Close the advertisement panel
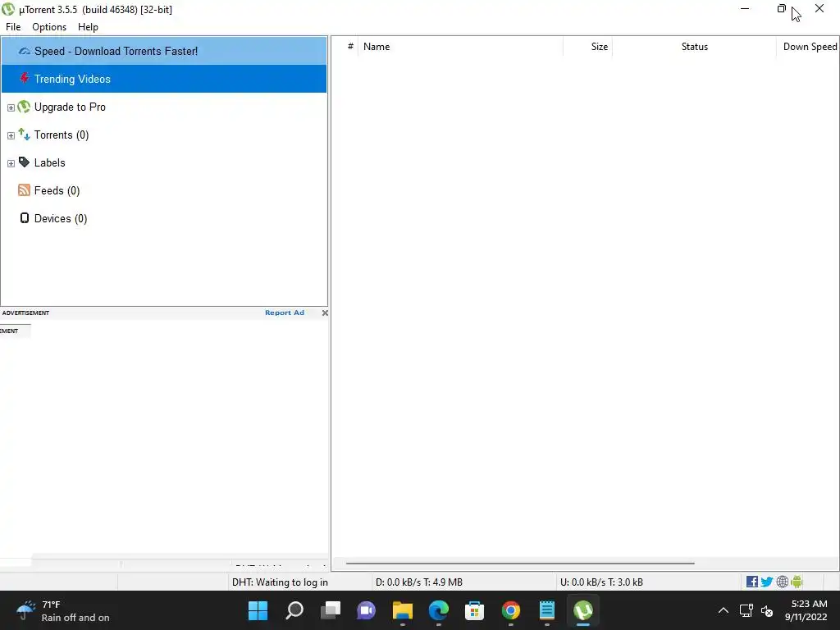Screen dimensions: 840x630 tap(325, 313)
